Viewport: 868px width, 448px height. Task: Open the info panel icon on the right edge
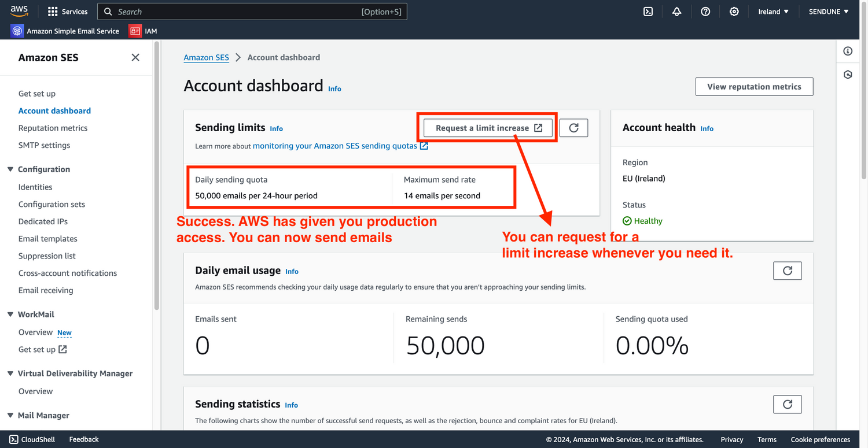coord(848,51)
